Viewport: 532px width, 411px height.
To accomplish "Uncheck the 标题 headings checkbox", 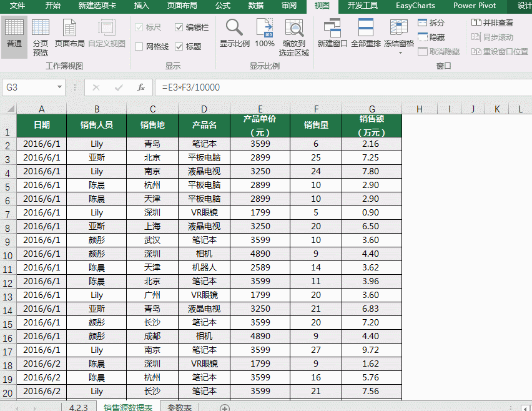I will [179, 47].
